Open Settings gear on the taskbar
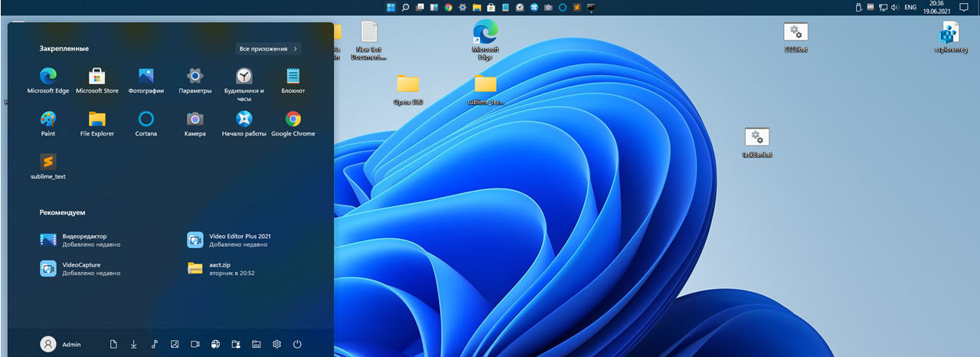This screenshot has height=357, width=980. [x=462, y=8]
